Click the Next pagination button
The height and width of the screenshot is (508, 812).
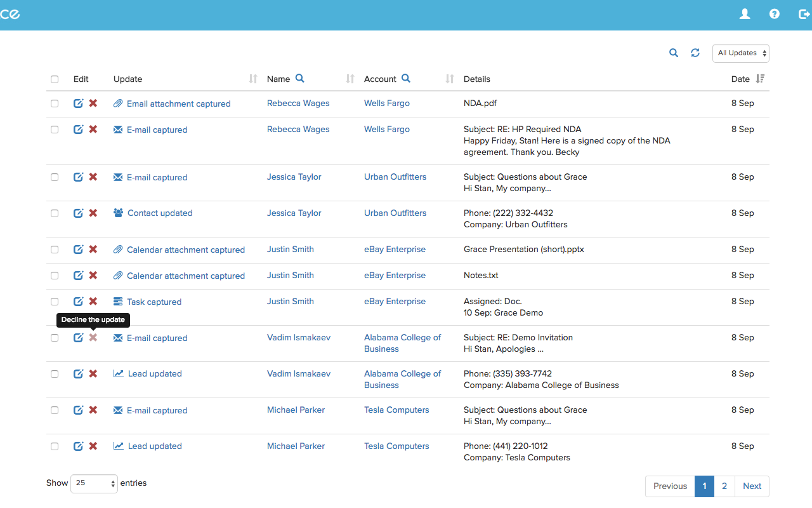(x=752, y=486)
